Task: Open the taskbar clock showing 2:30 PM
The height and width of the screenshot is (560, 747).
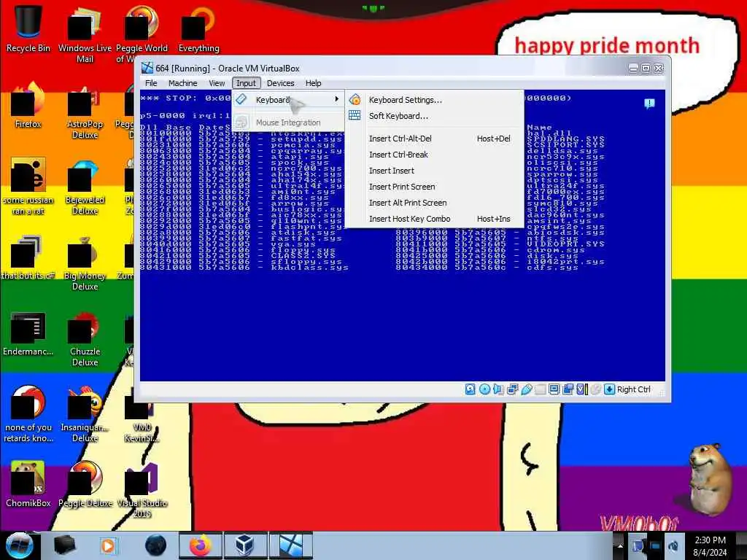Action: point(710,546)
